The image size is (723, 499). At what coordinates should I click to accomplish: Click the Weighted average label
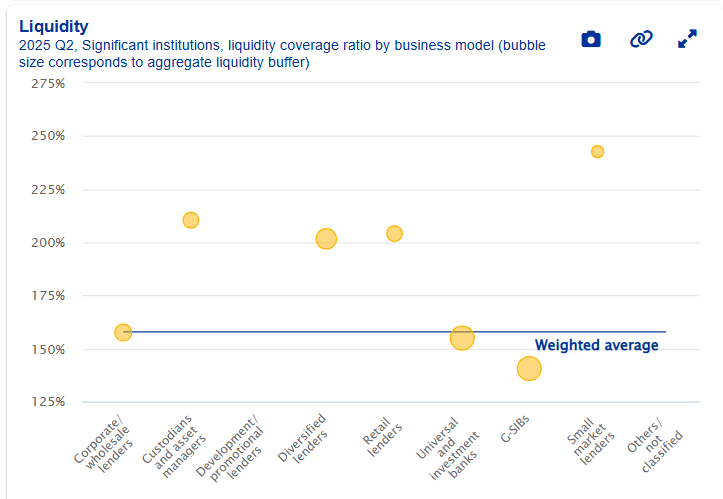point(596,346)
